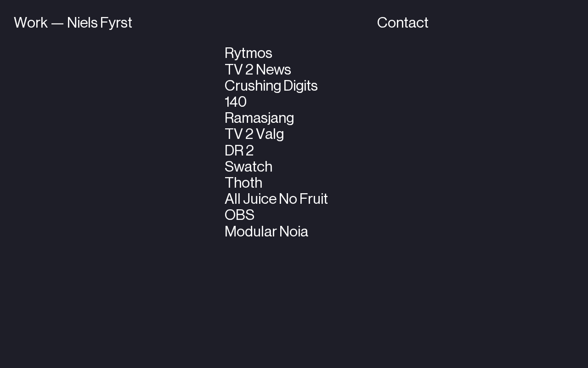
Task: Open the project listed right after Swatch
Action: [x=243, y=183]
